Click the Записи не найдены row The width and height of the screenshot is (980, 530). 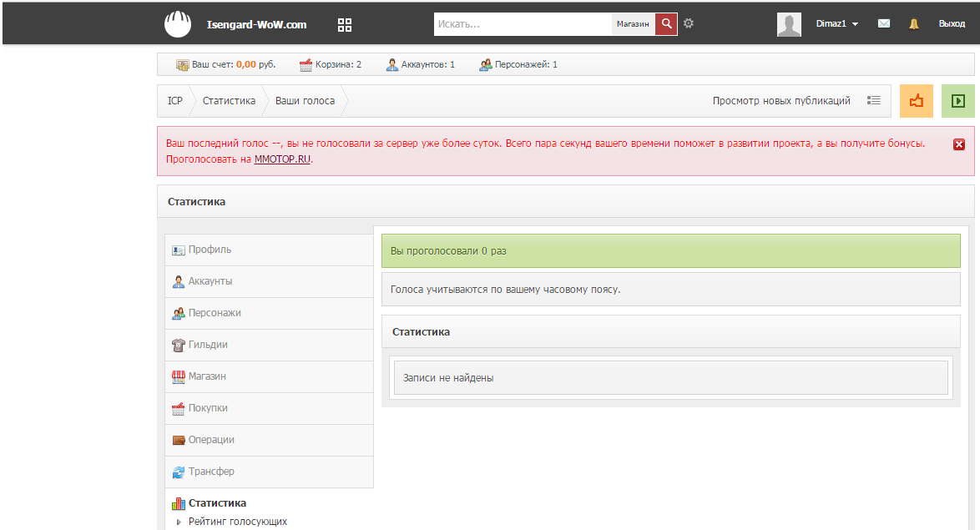[670, 378]
